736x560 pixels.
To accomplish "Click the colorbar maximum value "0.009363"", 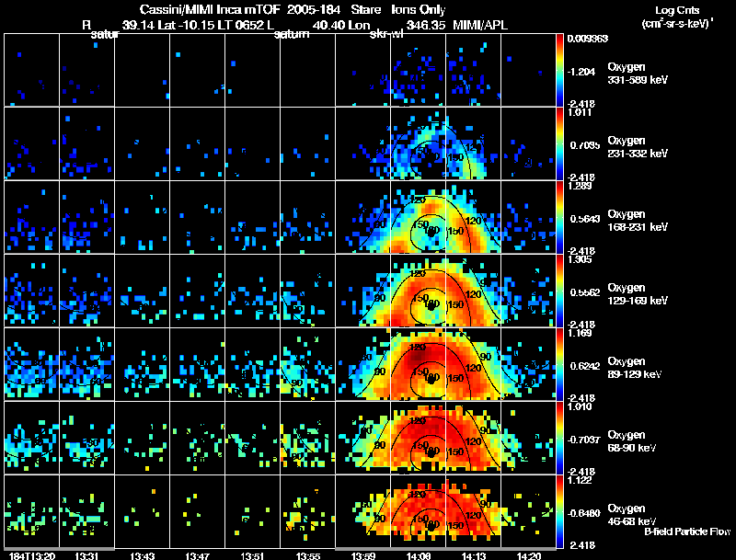I will click(x=588, y=39).
